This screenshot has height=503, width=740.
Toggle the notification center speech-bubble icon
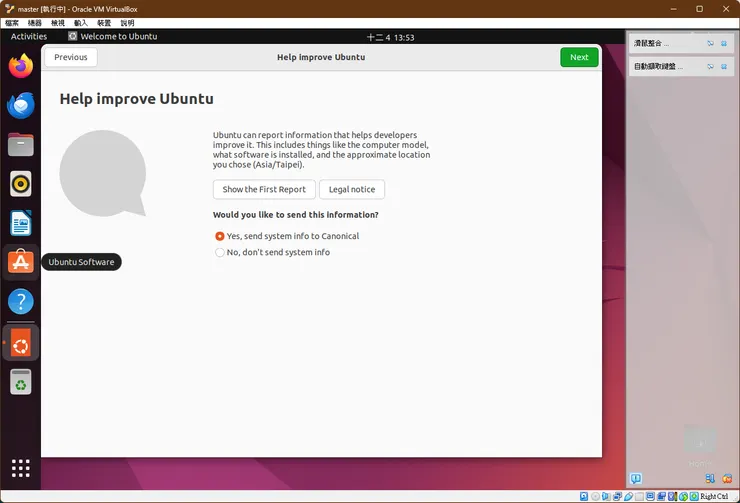pos(636,478)
